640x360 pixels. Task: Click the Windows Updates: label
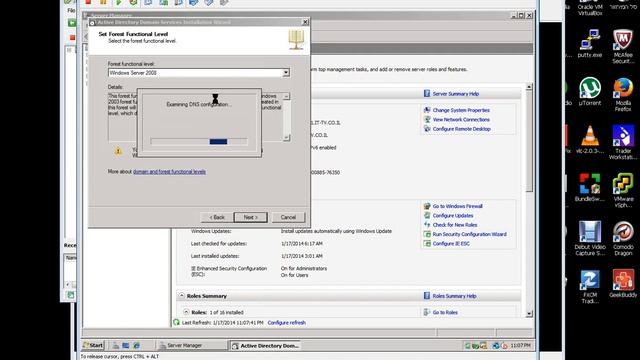(x=211, y=231)
